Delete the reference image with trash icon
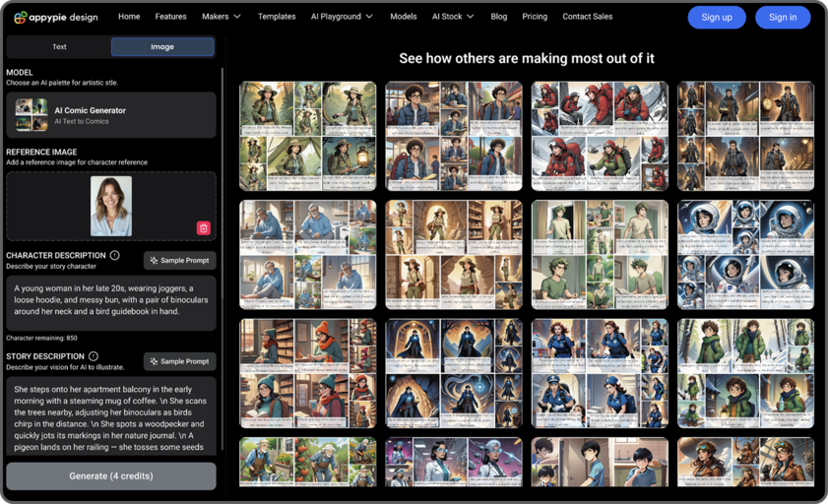 click(x=203, y=227)
